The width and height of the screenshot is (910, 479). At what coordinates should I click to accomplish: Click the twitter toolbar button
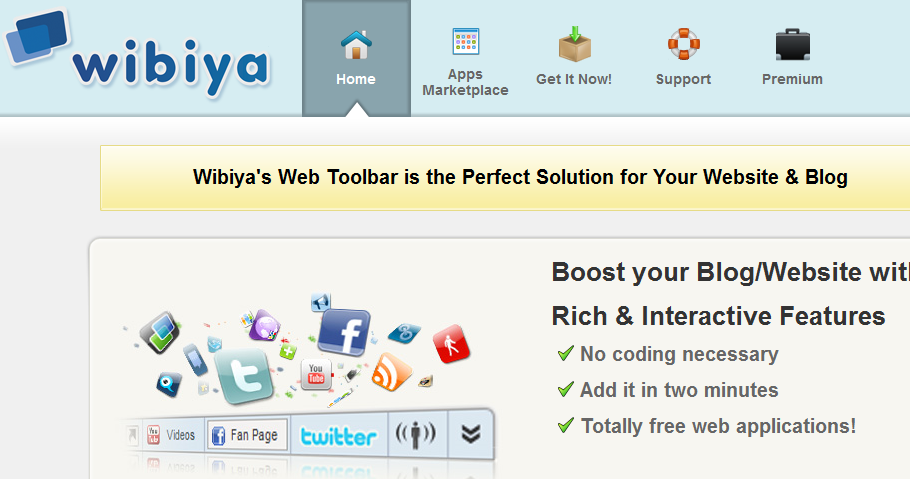pyautogui.click(x=338, y=436)
